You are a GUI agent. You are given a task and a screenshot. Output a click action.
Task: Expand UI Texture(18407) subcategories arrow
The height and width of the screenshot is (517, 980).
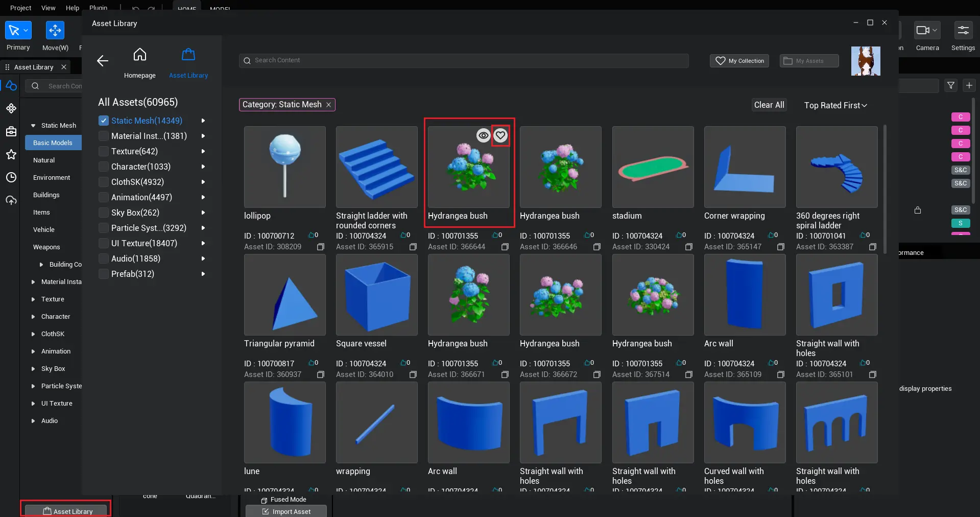click(x=203, y=243)
